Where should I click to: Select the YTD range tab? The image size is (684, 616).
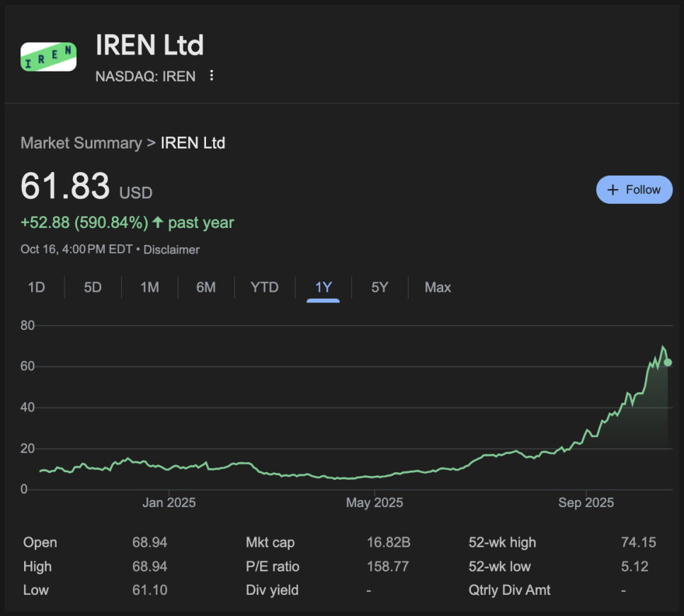click(x=264, y=287)
